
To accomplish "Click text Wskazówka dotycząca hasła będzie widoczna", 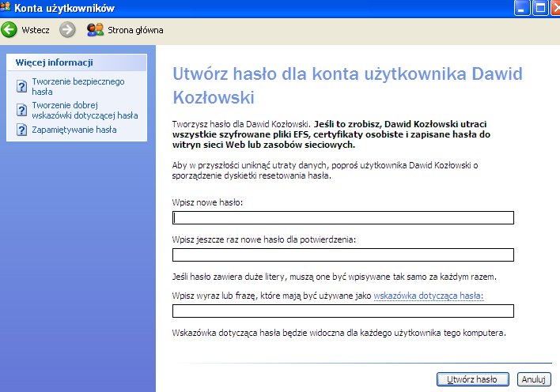I will [339, 333].
